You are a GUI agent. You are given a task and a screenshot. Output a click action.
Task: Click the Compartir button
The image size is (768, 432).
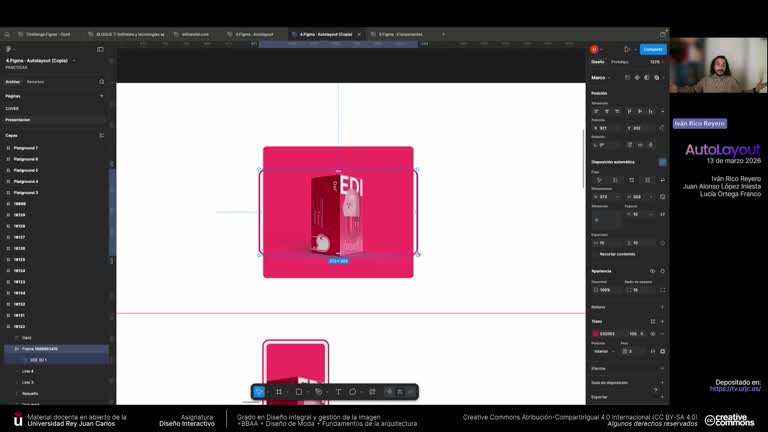pos(653,49)
